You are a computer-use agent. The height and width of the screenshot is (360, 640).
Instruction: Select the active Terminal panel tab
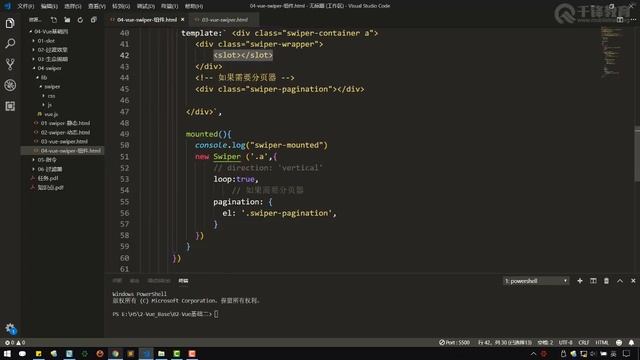(x=183, y=281)
